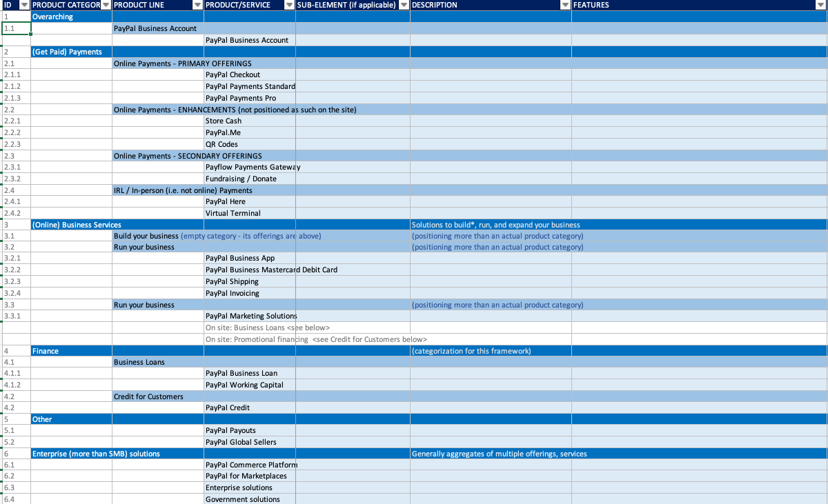
Task: Select the 'PayPal Shipping' cell
Action: click(x=250, y=281)
